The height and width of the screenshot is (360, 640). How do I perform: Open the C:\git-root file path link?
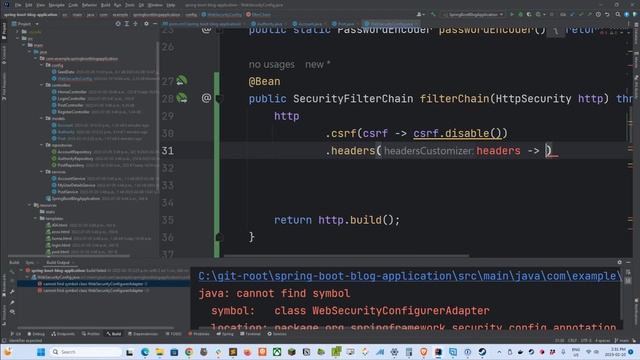pyautogui.click(x=409, y=276)
